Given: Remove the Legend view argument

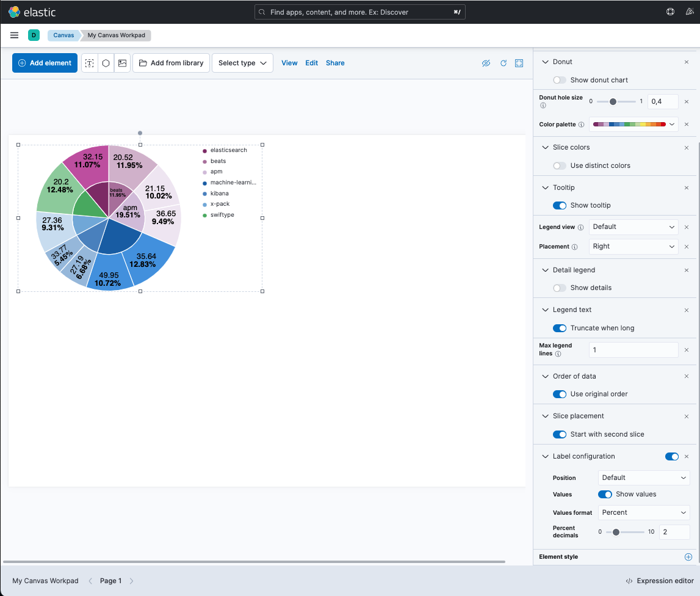Looking at the screenshot, I should coord(687,227).
